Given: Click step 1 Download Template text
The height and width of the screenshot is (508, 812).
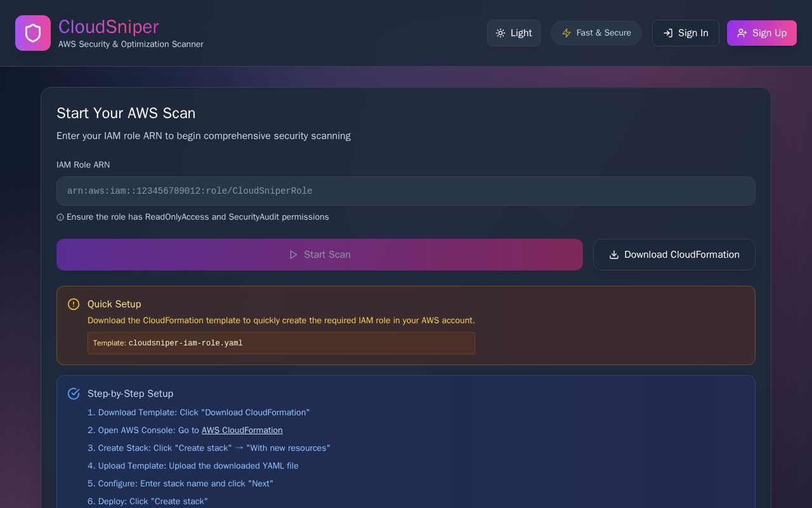Looking at the screenshot, I should pyautogui.click(x=199, y=413).
